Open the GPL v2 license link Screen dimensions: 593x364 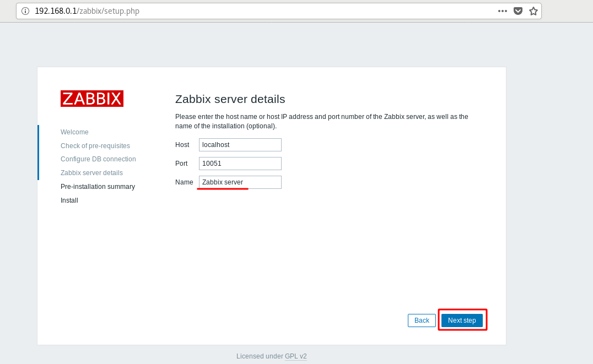click(x=296, y=356)
